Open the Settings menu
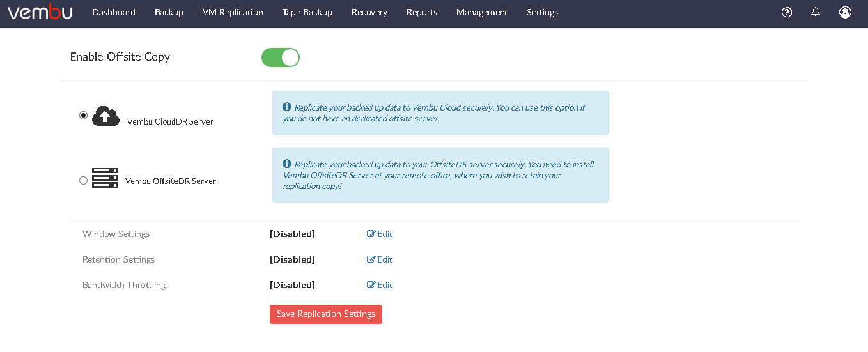The image size is (868, 352). pos(542,12)
